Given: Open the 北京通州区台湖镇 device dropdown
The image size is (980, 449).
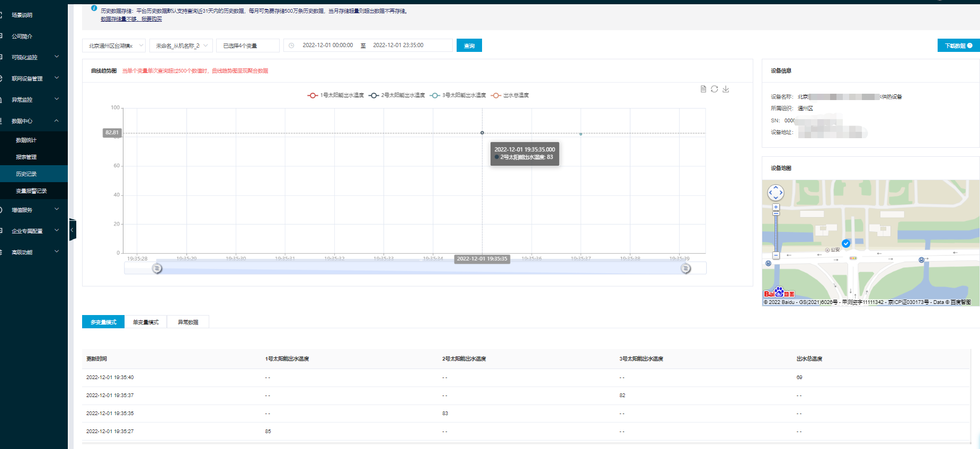Looking at the screenshot, I should point(113,46).
